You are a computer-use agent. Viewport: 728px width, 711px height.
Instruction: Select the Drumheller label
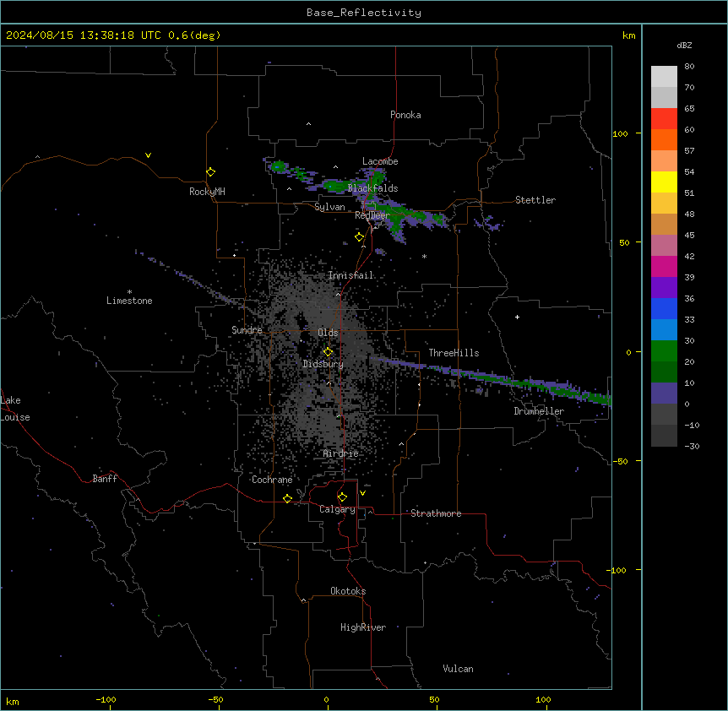[x=539, y=411]
